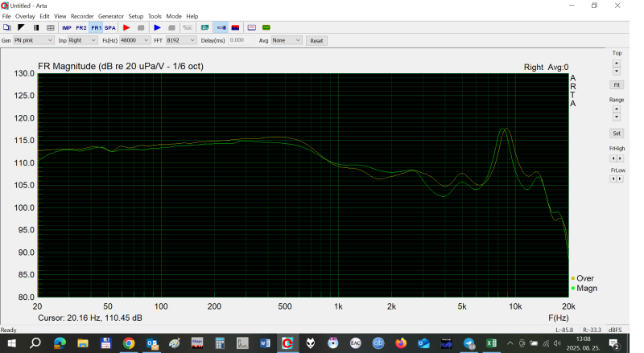This screenshot has height=353, width=644.
Task: Open the Generator menu
Action: tap(111, 16)
